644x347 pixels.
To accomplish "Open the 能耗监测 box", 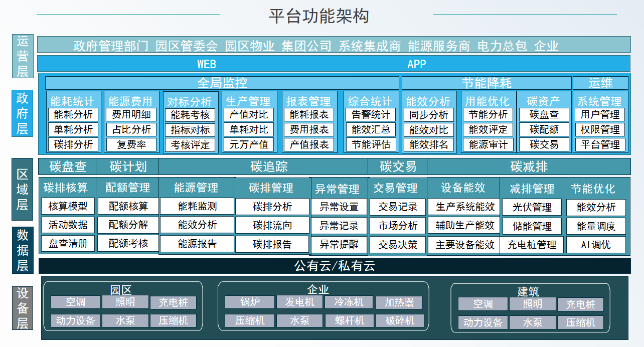I will (x=197, y=206).
